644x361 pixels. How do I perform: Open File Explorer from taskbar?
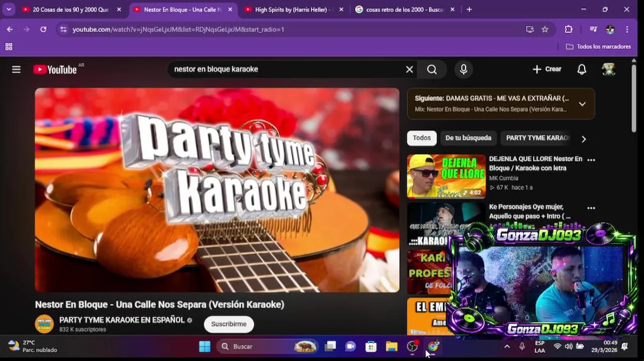pyautogui.click(x=392, y=346)
